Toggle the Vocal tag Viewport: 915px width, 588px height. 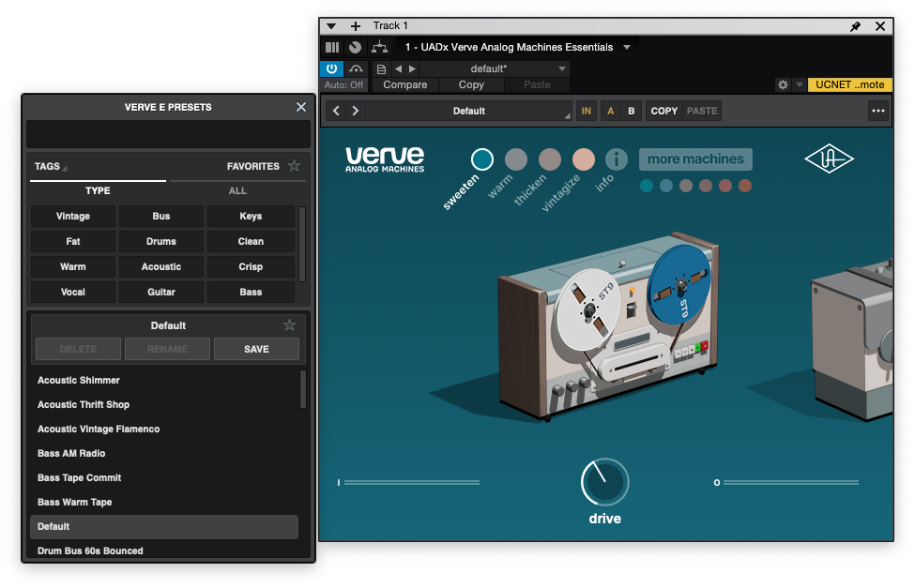pos(73,293)
